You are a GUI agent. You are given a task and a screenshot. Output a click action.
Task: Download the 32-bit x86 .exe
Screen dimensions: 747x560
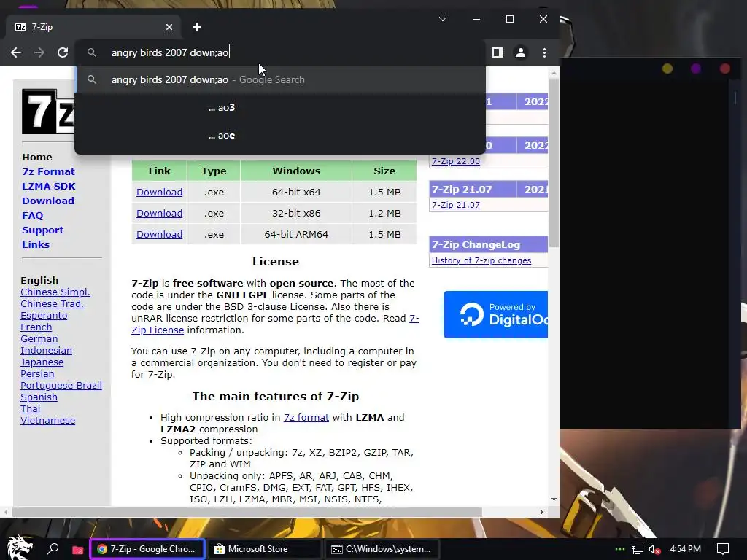(159, 214)
